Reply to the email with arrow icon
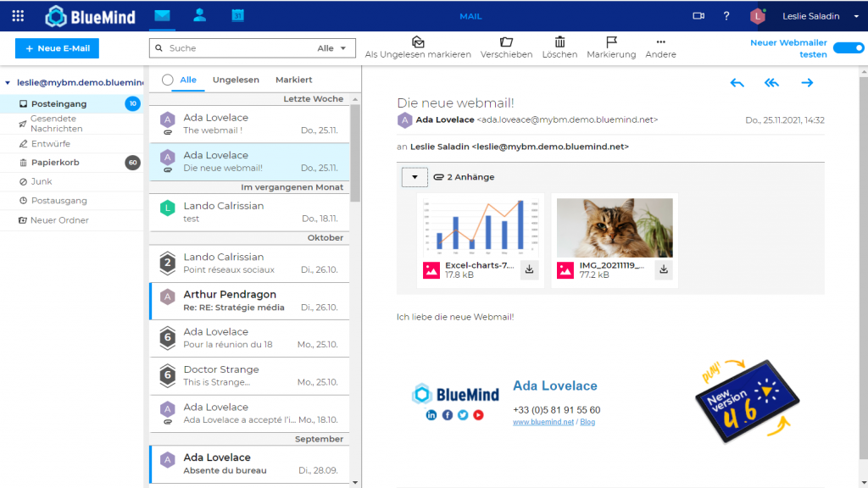Viewport: 868px width, 488px height. (x=737, y=82)
